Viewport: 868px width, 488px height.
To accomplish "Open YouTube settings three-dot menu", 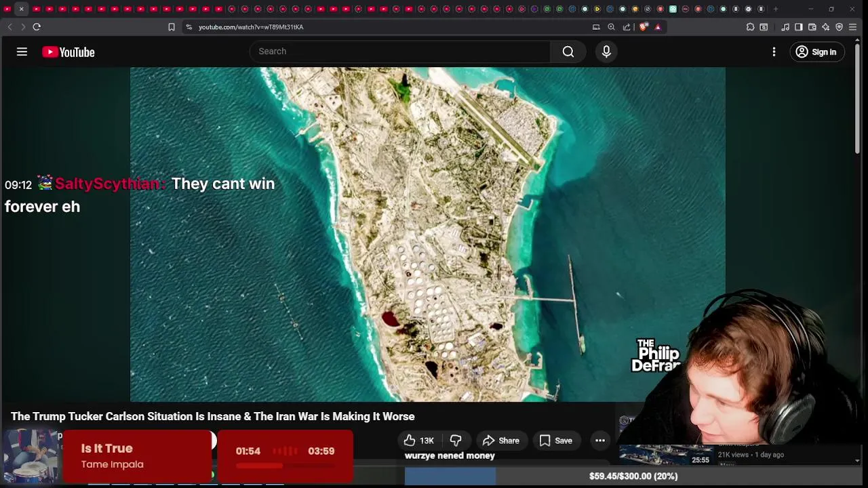I will tap(774, 52).
